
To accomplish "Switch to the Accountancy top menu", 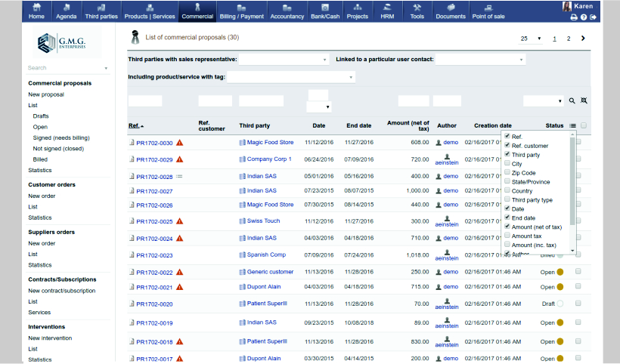I will [287, 11].
